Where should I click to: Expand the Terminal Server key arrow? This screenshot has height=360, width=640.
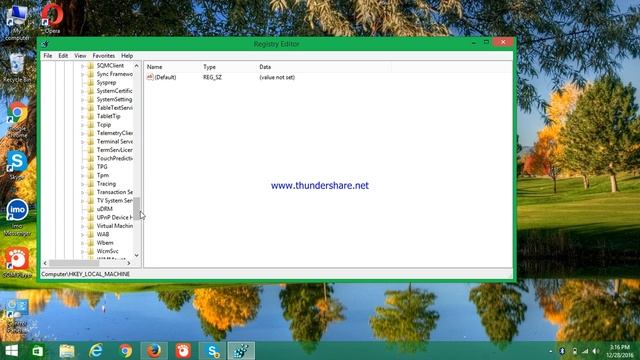(82, 142)
